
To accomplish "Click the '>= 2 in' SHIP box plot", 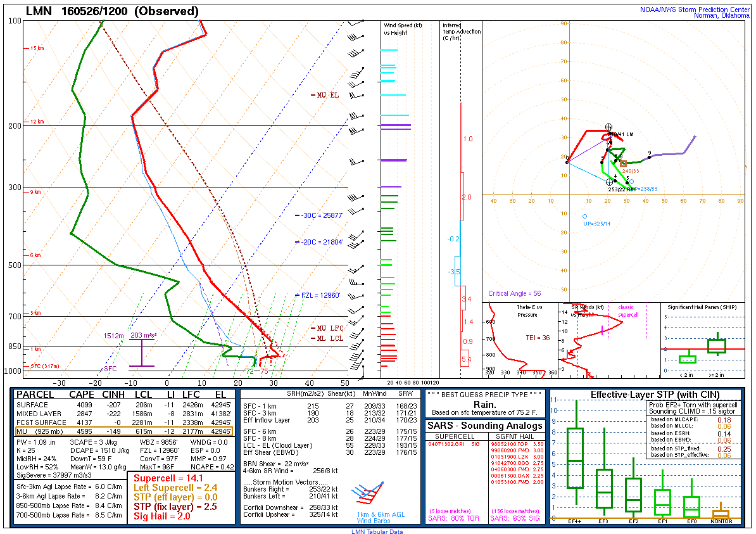I will [717, 345].
